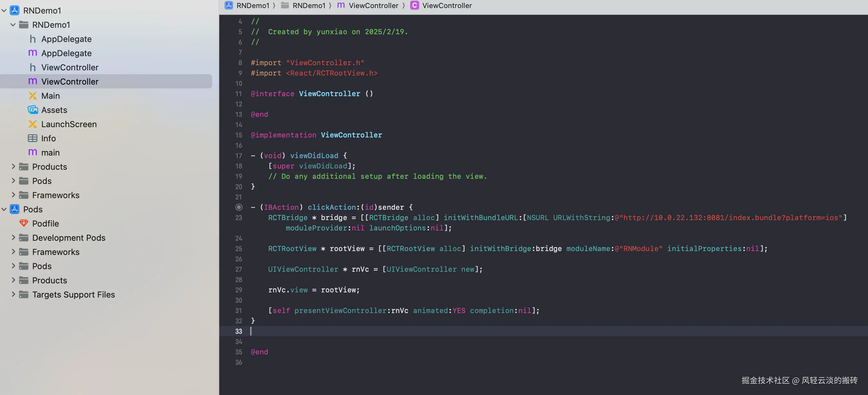This screenshot has width=868, height=395.
Task: Collapse the RNDemo1 project root
Action: click(x=4, y=10)
